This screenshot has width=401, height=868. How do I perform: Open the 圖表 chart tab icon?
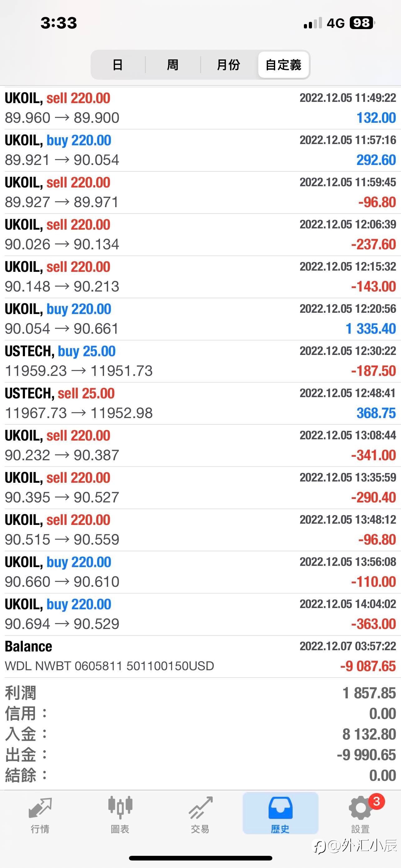coord(120,807)
